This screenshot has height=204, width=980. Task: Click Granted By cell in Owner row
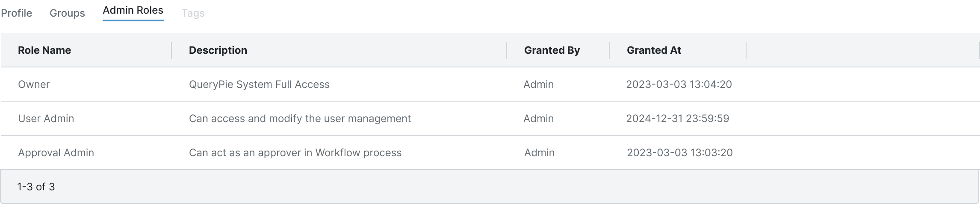539,85
